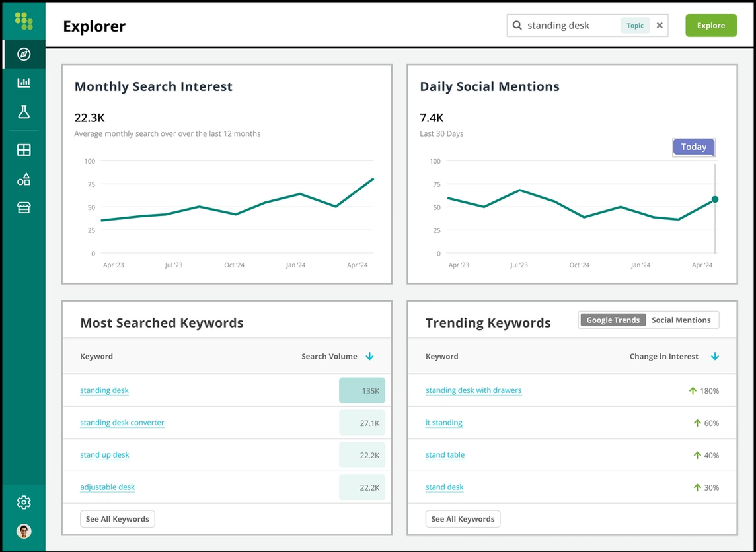
Task: Click the Topic tag in the search bar
Action: click(634, 25)
